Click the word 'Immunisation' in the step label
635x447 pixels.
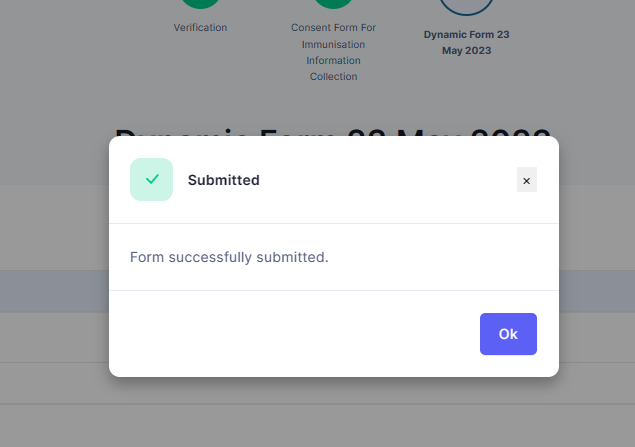click(x=333, y=44)
